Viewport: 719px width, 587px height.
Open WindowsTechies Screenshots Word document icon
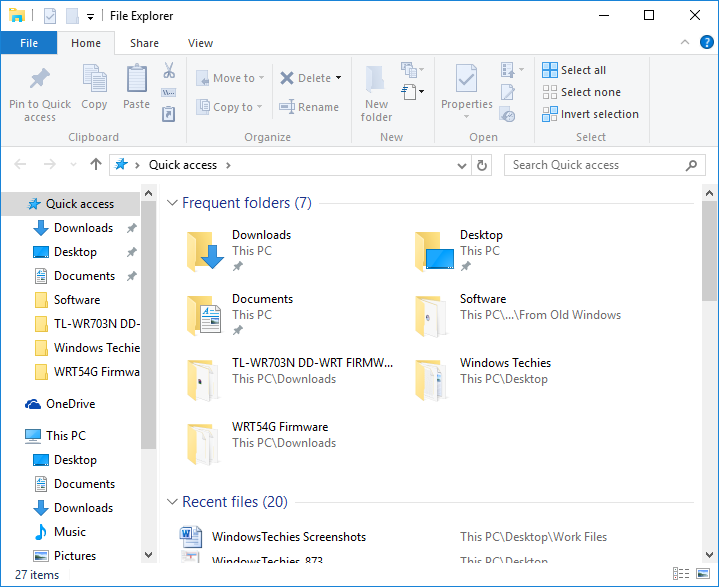click(191, 537)
